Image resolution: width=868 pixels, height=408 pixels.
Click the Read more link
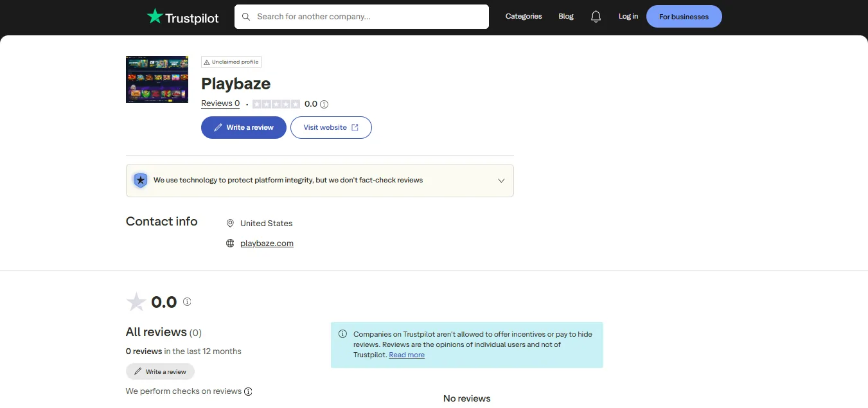[x=407, y=355]
